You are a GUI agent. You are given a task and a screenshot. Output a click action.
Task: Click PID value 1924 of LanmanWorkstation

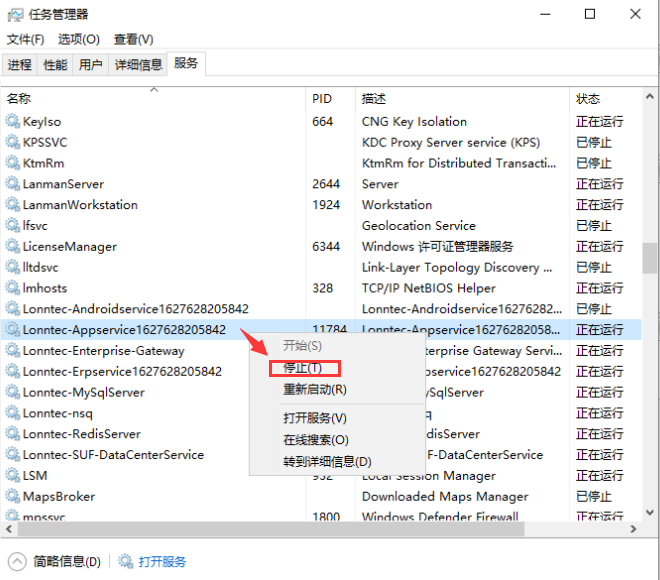click(x=326, y=205)
